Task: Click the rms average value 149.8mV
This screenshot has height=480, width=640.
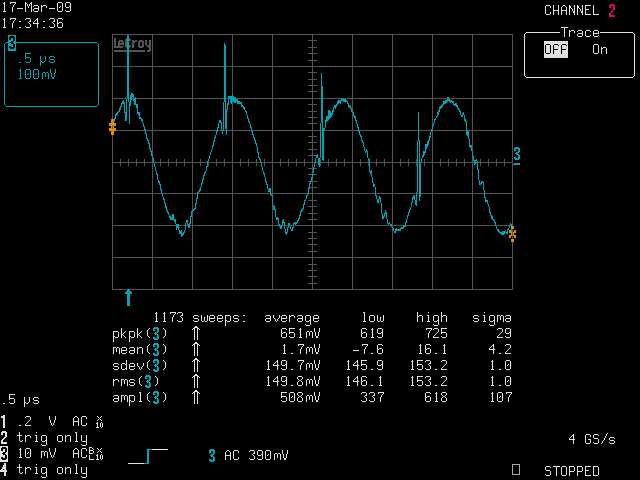Action: coord(293,381)
